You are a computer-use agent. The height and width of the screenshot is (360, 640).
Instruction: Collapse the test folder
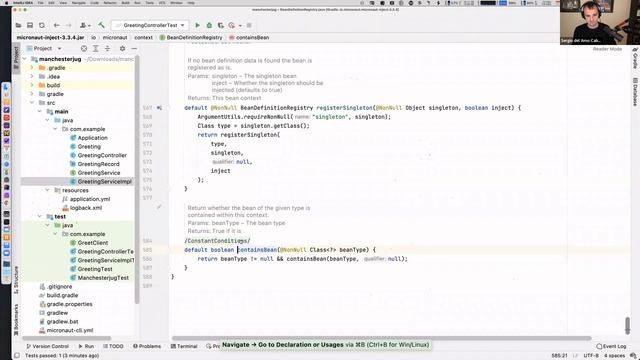(x=40, y=216)
